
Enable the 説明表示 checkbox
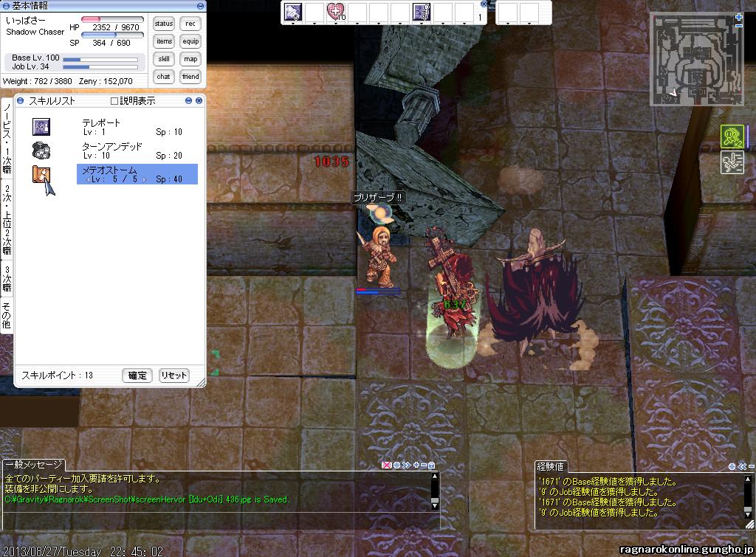[x=114, y=101]
